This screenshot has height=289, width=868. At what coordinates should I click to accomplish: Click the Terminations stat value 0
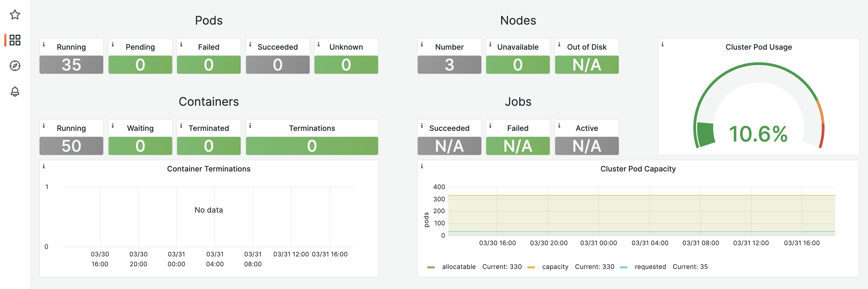coord(312,146)
